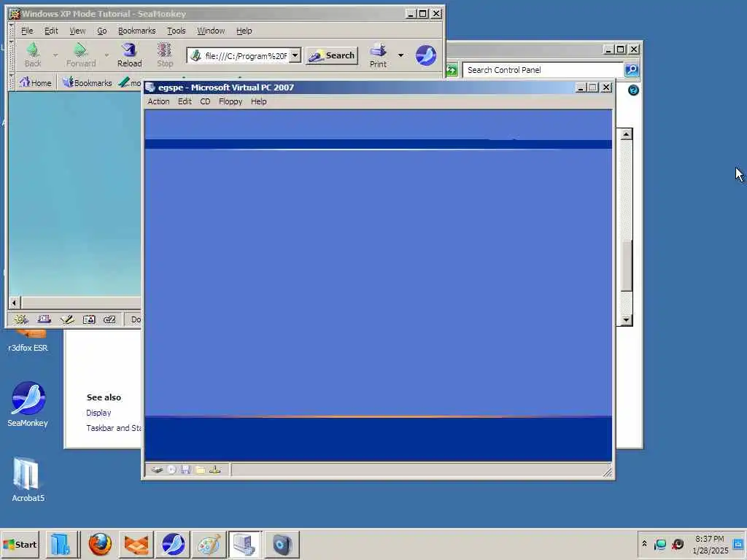Open the Taskbar and Start link under See also

(x=113, y=428)
